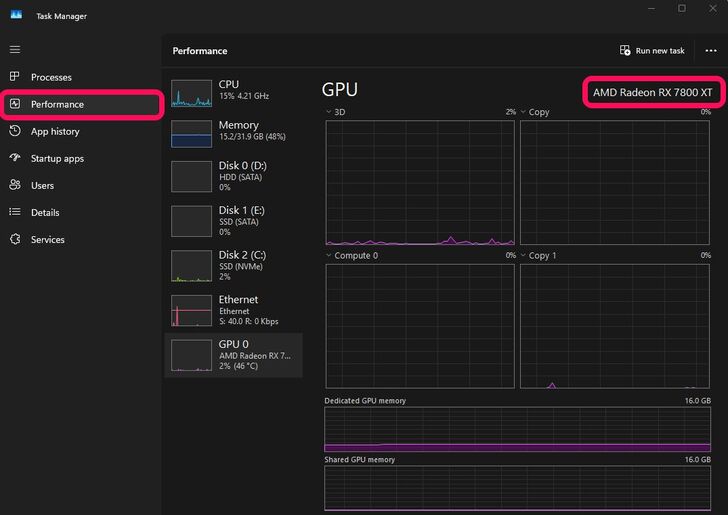
Task: Click the Services gear icon
Action: click(15, 239)
